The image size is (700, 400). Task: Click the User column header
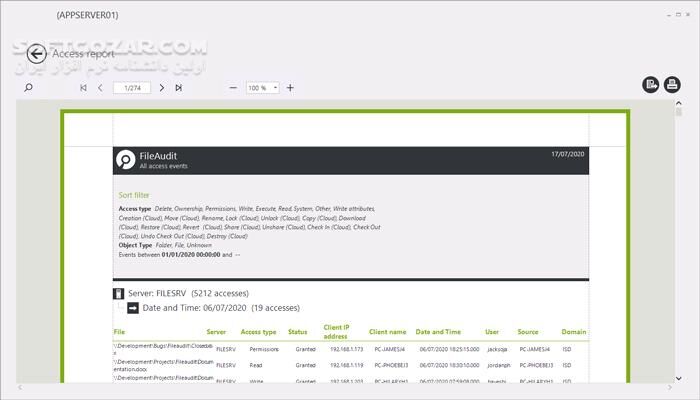tap(491, 331)
